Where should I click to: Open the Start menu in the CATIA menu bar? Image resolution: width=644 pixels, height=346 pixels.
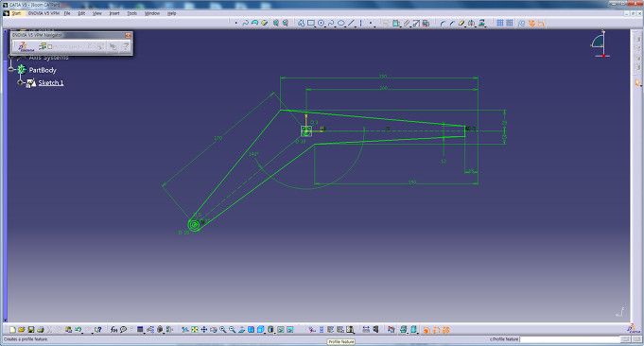16,13
